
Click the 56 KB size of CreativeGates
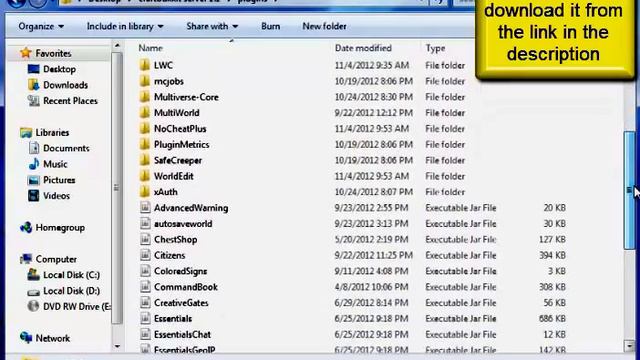point(554,303)
